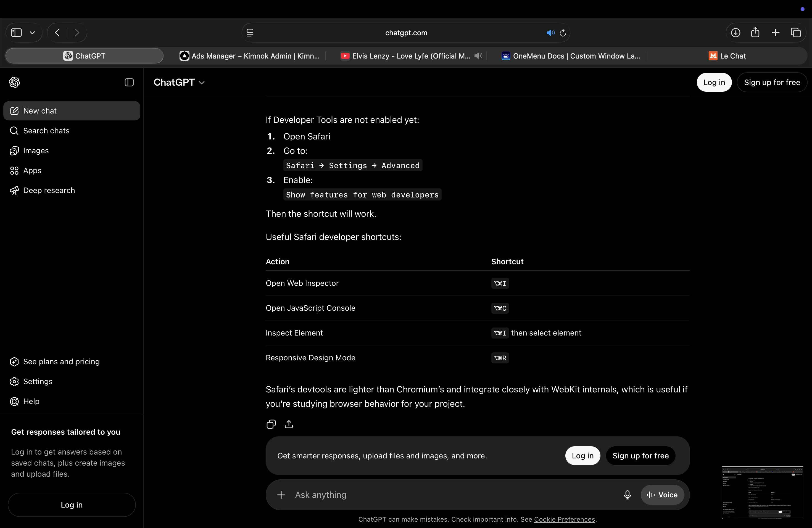Open See plans and pricing
Image resolution: width=812 pixels, height=528 pixels.
pyautogui.click(x=72, y=361)
